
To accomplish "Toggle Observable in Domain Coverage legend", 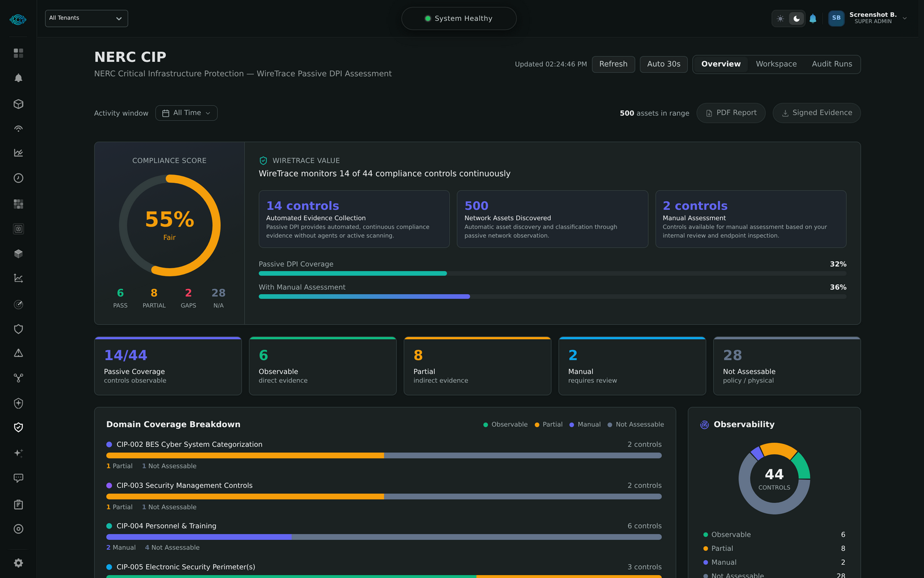I will click(505, 424).
